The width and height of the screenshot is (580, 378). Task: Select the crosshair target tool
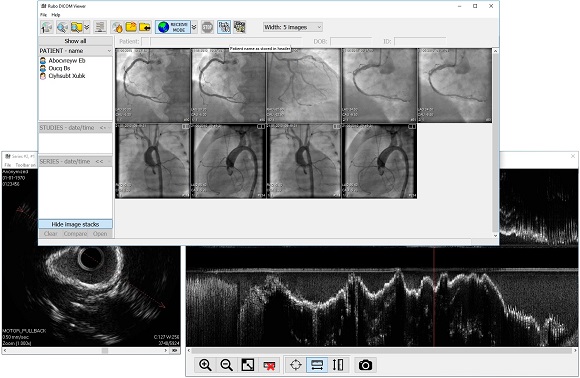click(296, 365)
